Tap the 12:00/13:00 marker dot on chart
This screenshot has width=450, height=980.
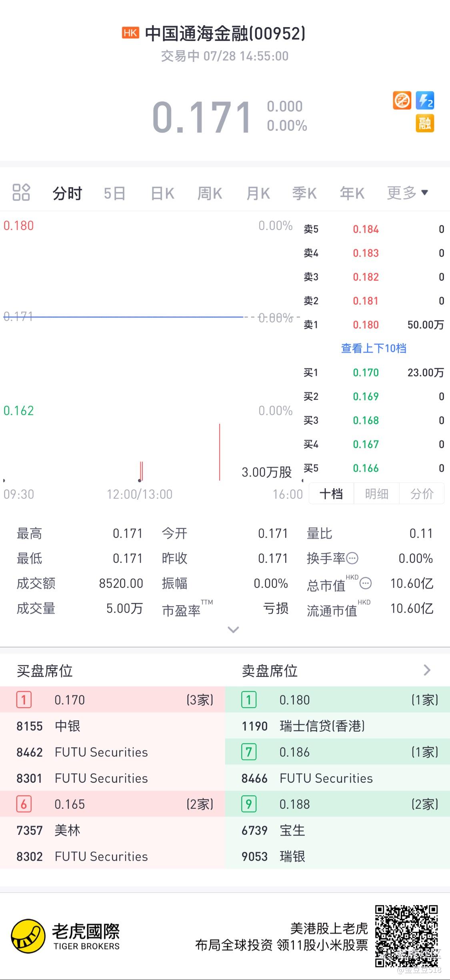(140, 480)
